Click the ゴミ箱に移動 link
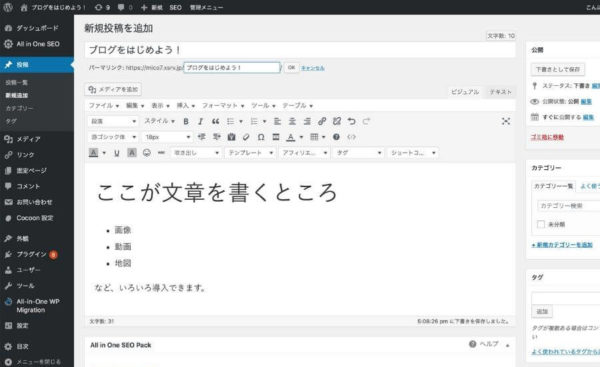 point(547,137)
